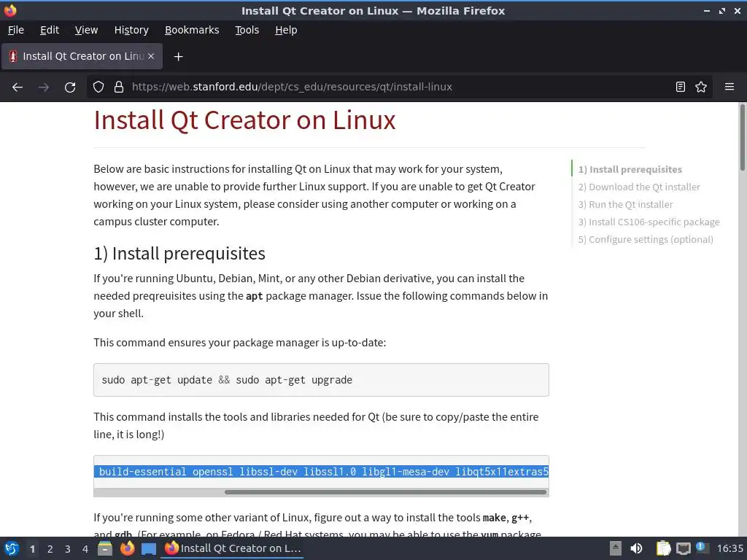Click the 16:35 taskbar clock
The height and width of the screenshot is (560, 747).
coord(729,548)
